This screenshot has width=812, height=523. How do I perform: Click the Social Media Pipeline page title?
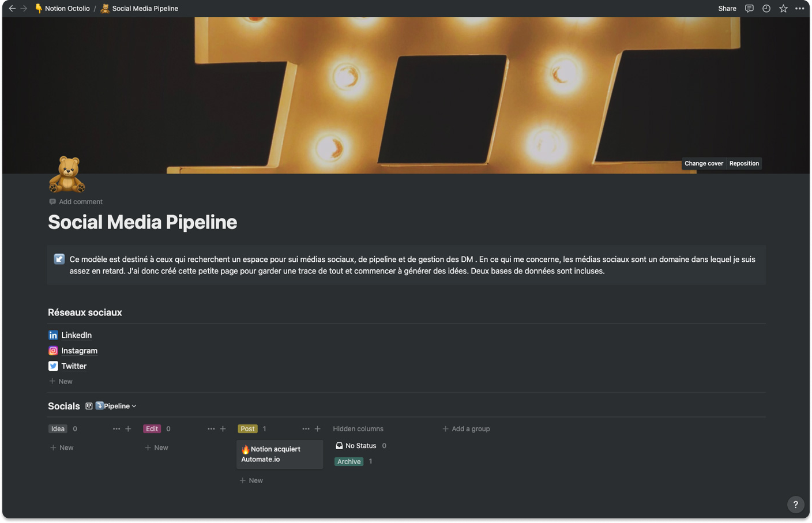142,223
